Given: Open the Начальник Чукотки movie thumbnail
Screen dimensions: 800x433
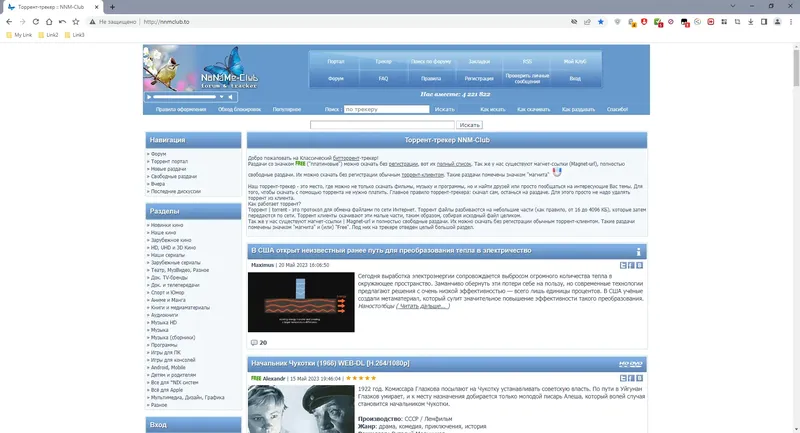Looking at the screenshot, I should point(301,409).
